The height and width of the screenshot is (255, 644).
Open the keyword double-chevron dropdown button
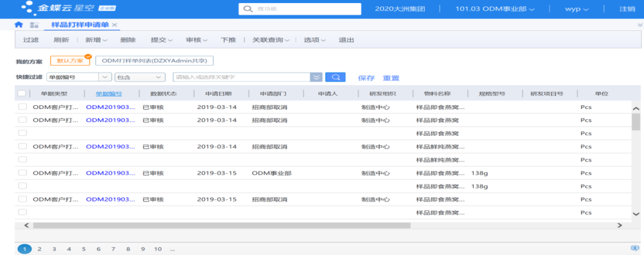pos(316,77)
